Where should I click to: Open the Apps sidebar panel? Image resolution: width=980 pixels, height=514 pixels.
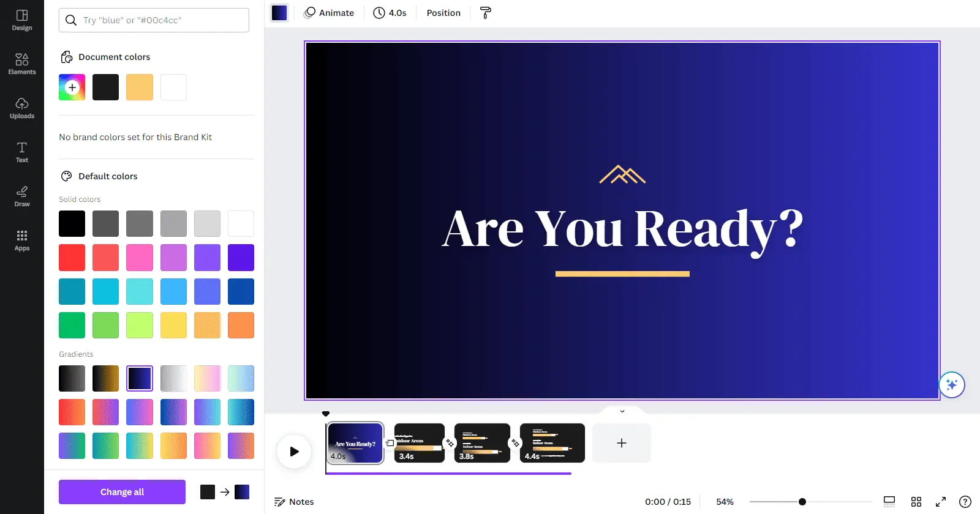[x=22, y=240]
